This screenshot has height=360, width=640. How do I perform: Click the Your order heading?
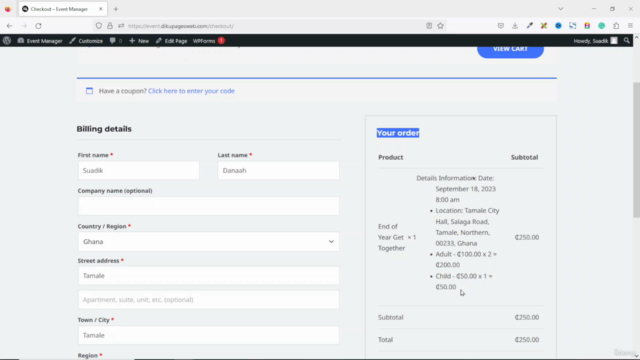tap(398, 133)
